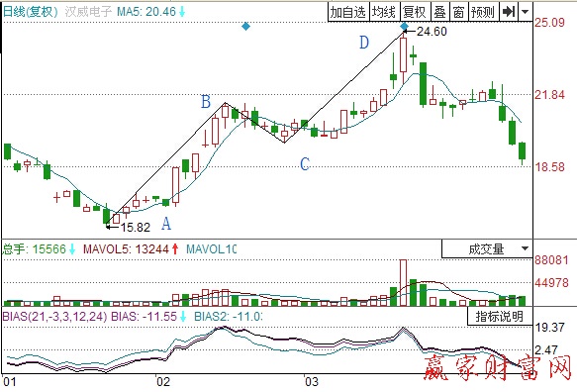This screenshot has width=577, height=392.
Task: Open the 成交量 indicator dropdown
Action: click(487, 248)
